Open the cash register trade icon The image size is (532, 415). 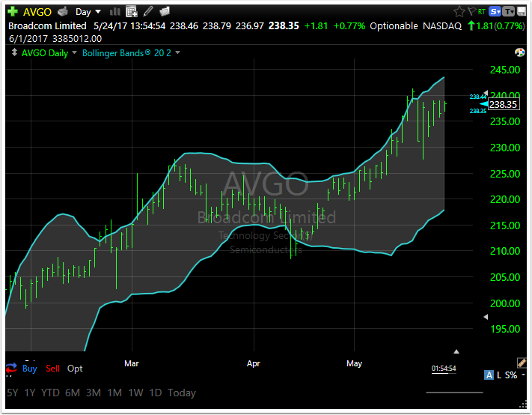pos(62,12)
